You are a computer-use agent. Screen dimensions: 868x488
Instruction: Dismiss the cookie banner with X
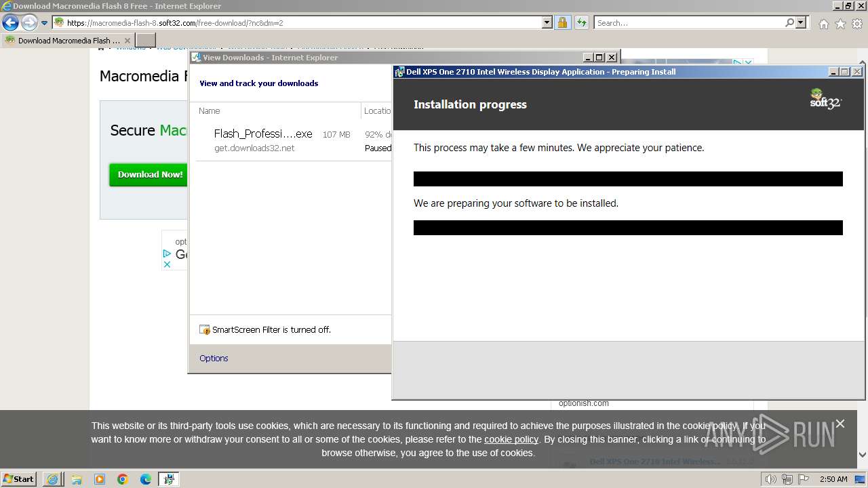(840, 424)
